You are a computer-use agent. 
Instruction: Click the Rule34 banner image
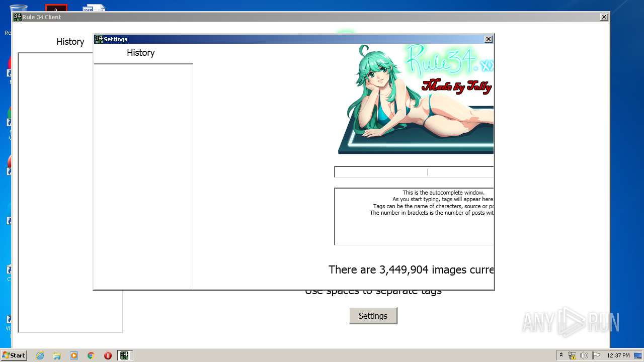tap(415, 99)
